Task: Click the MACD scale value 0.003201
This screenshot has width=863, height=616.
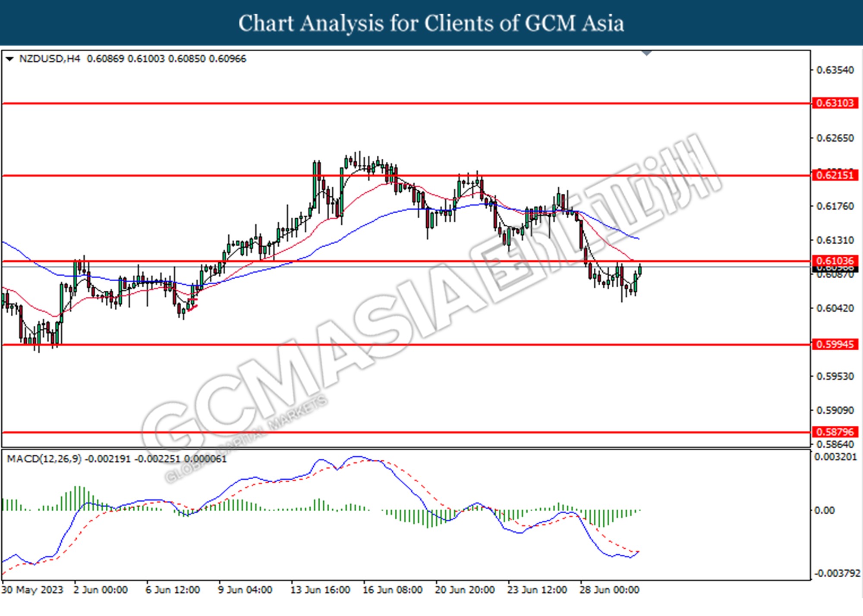Action: (x=836, y=457)
